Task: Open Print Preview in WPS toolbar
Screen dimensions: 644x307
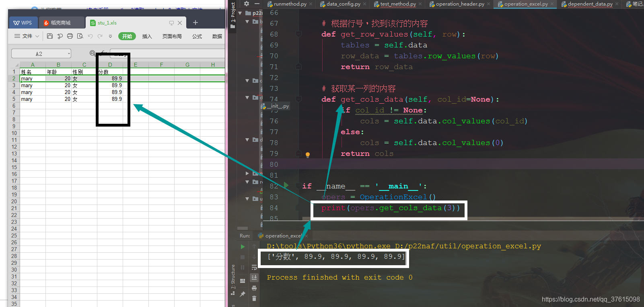Action: pos(80,36)
